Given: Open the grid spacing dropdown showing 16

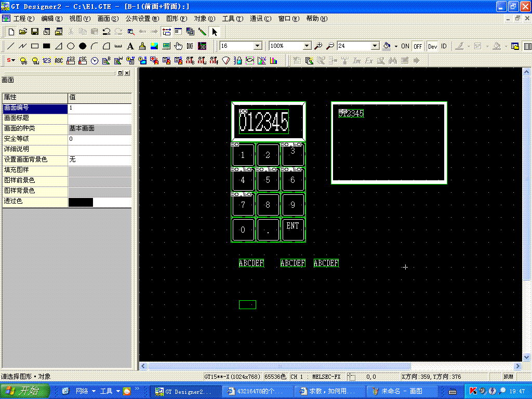Looking at the screenshot, I should 257,46.
